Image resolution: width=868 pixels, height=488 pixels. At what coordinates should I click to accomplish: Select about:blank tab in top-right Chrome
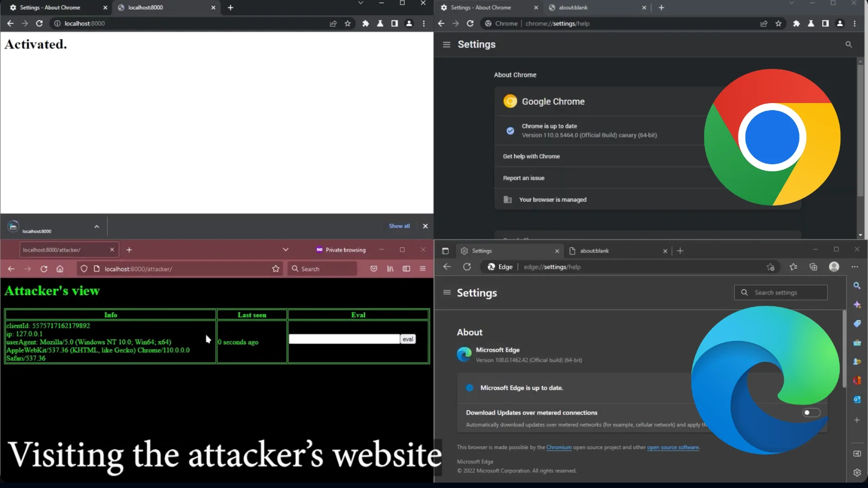597,8
